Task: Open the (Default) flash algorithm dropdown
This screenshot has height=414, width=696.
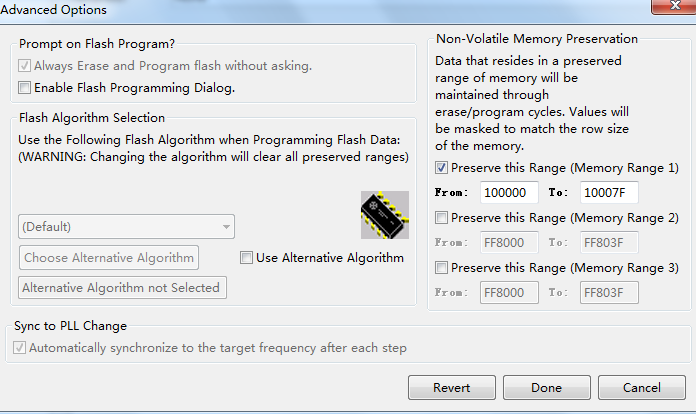Action: click(126, 227)
